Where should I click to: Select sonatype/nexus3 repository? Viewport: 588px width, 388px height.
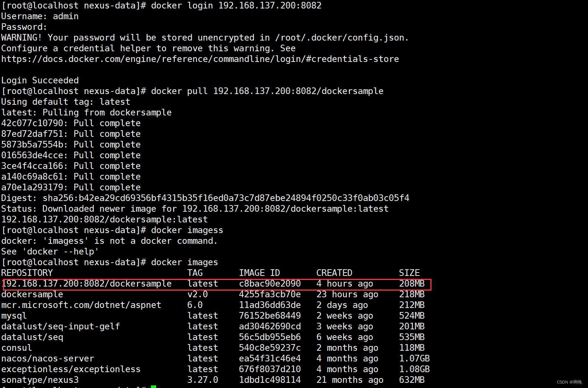coord(40,380)
